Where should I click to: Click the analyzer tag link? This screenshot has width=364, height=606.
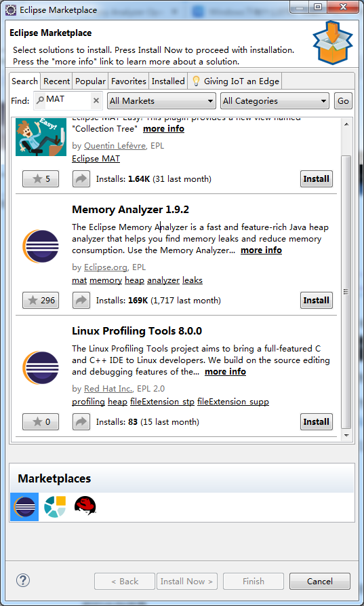(163, 280)
